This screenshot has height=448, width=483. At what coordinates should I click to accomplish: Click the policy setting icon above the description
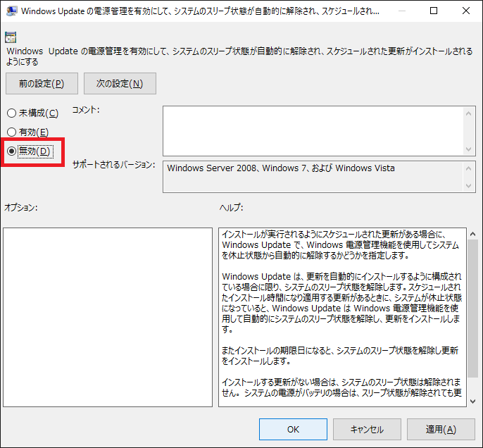[11, 37]
